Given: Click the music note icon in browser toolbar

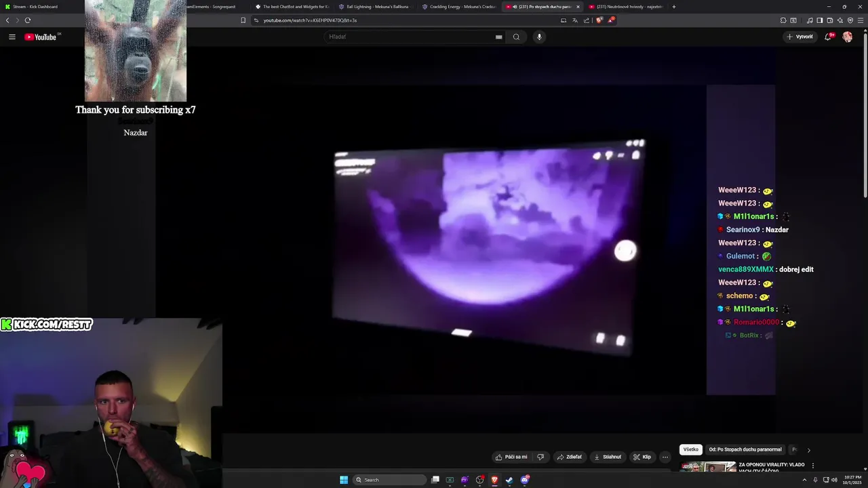Looking at the screenshot, I should 809,20.
